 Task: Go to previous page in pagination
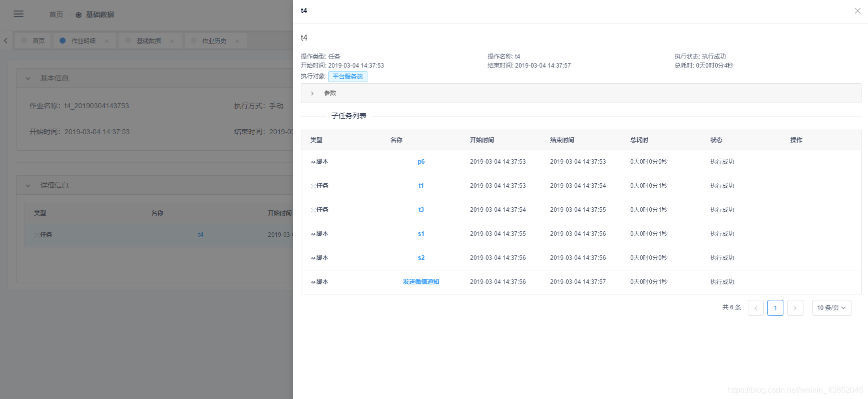coord(756,308)
